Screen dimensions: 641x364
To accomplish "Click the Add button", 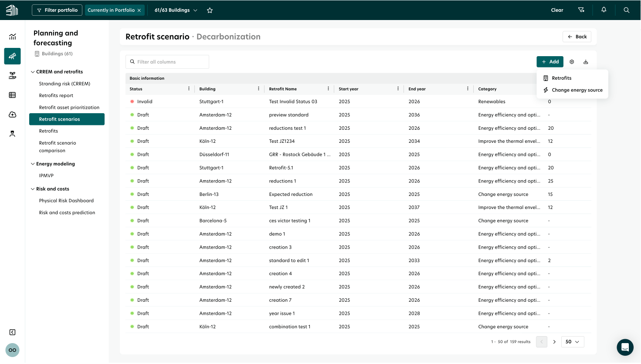I will (550, 62).
